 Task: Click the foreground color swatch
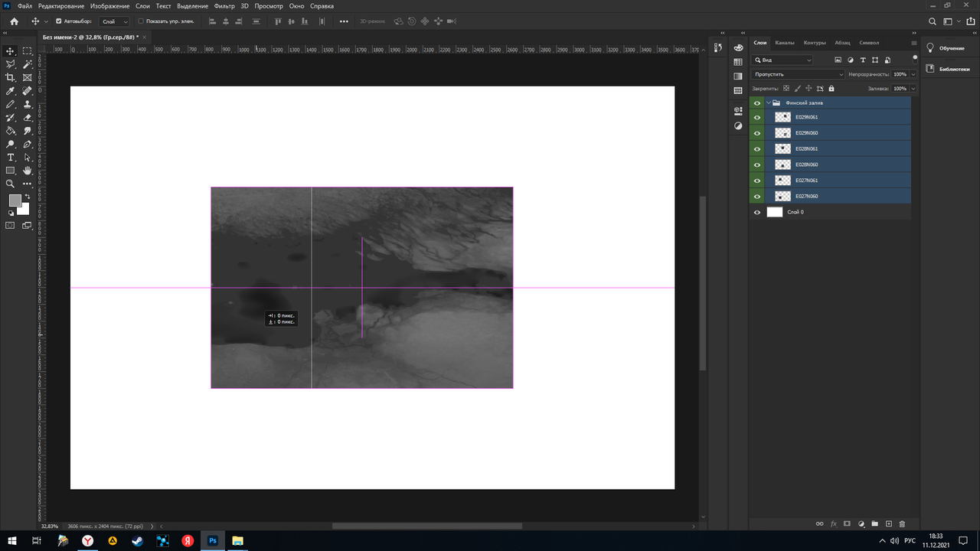(14, 200)
